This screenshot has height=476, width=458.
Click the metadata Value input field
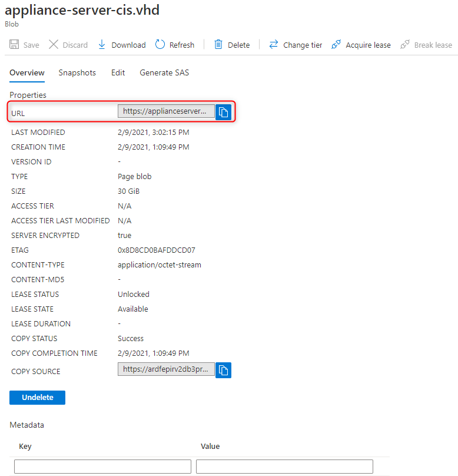tap(284, 467)
